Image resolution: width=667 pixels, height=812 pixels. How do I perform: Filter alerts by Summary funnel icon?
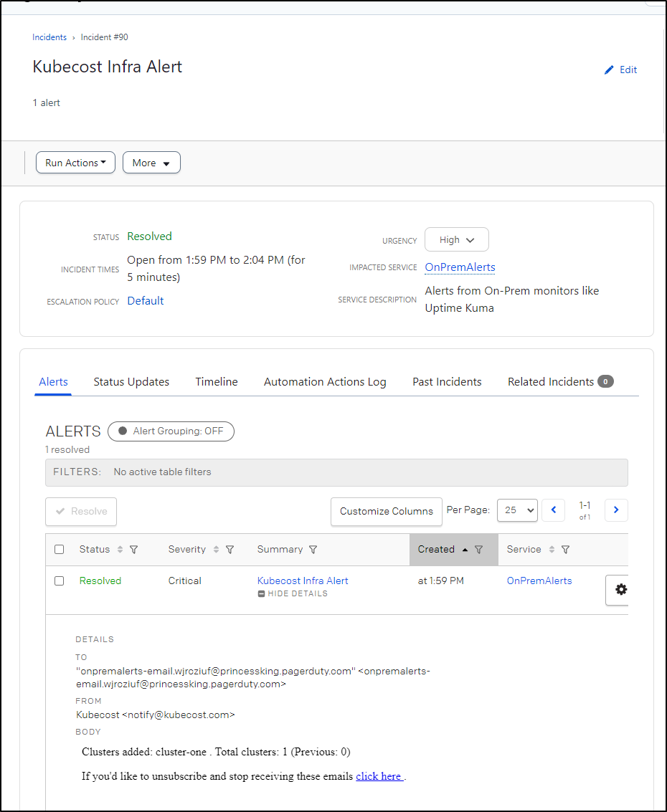[x=313, y=550]
